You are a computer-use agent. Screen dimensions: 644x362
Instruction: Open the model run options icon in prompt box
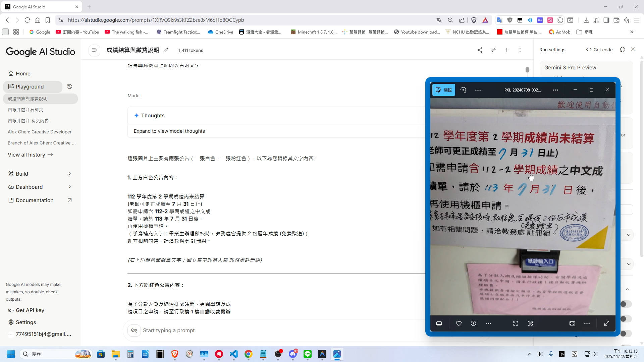tap(134, 330)
